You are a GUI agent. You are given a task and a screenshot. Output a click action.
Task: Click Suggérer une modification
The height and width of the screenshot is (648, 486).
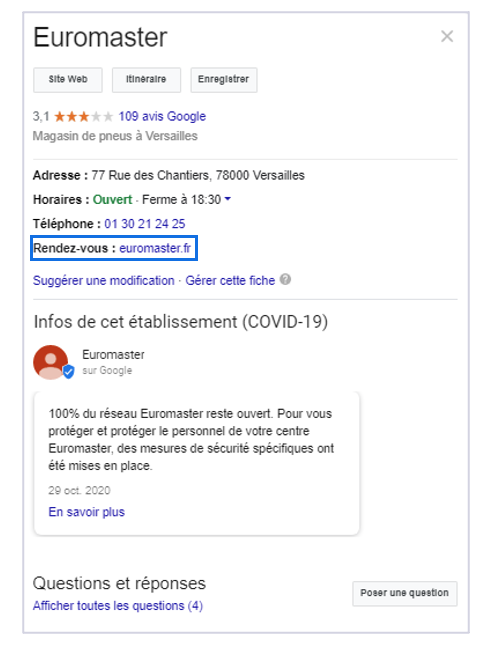click(104, 281)
